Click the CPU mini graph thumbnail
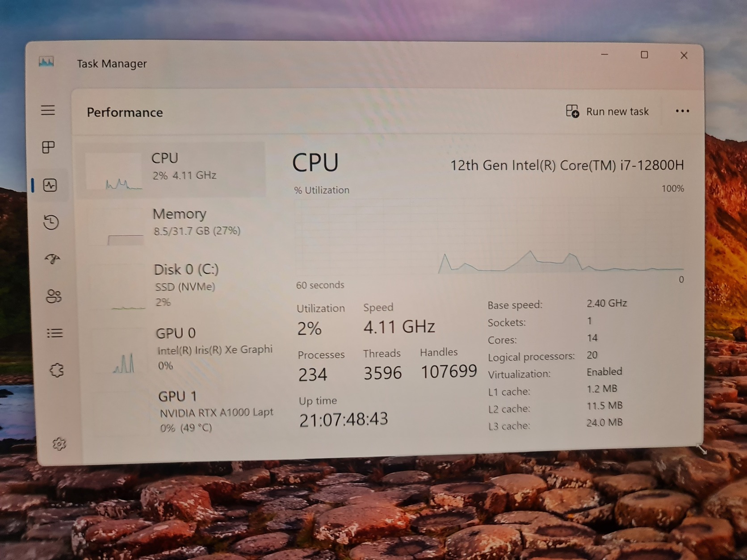 pos(113,172)
